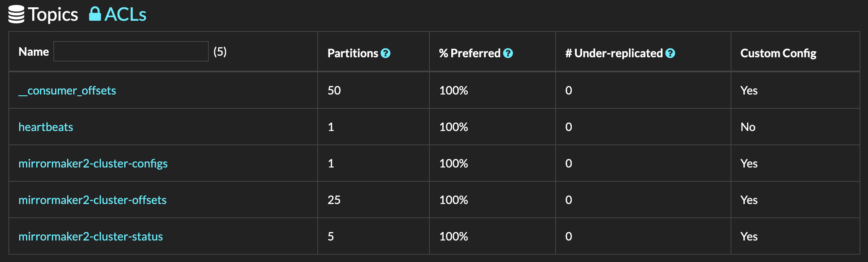Open the __consumer_offsets topic
This screenshot has height=262, width=868.
67,91
